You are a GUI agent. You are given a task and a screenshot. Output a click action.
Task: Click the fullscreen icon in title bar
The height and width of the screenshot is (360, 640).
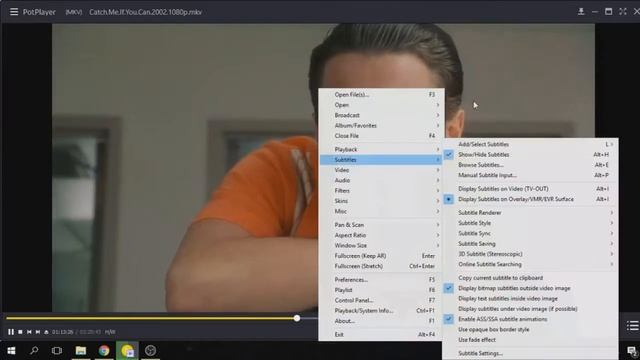[622, 12]
